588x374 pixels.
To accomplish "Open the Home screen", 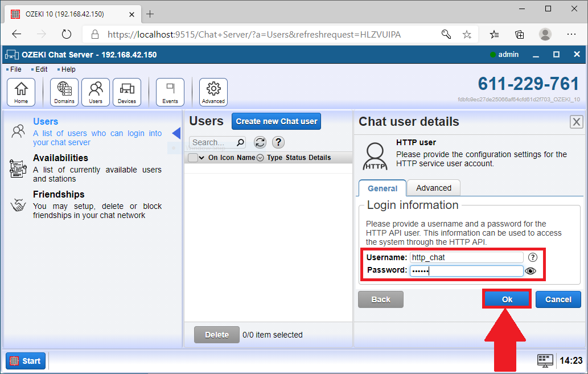I will click(21, 91).
